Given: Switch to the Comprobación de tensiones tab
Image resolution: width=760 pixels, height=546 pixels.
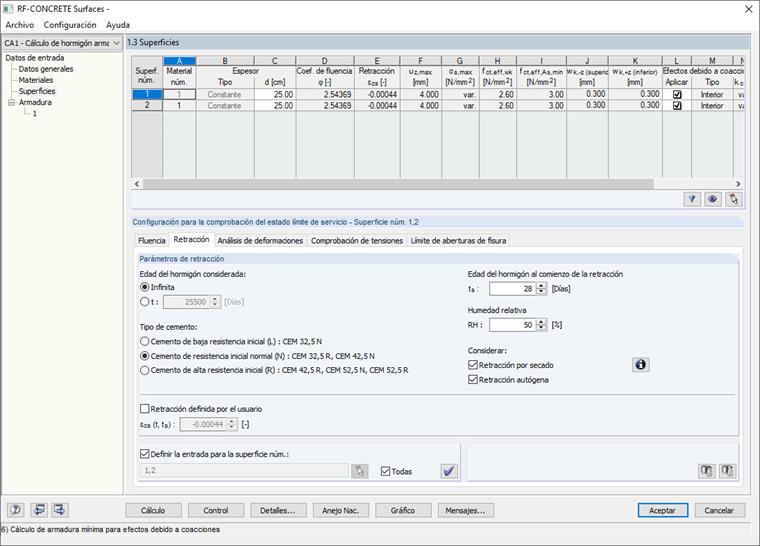Looking at the screenshot, I should [x=357, y=241].
